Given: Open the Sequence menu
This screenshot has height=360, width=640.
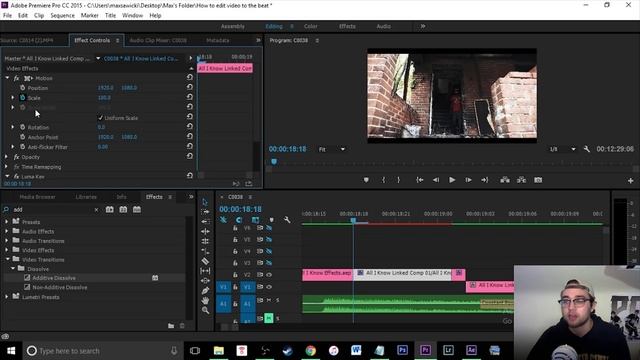Looking at the screenshot, I should pyautogui.click(x=62, y=16).
